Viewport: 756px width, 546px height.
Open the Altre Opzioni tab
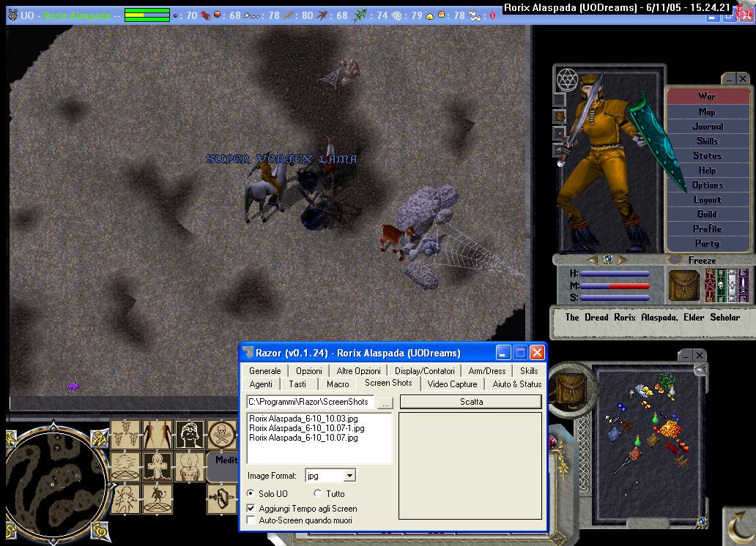coord(358,370)
